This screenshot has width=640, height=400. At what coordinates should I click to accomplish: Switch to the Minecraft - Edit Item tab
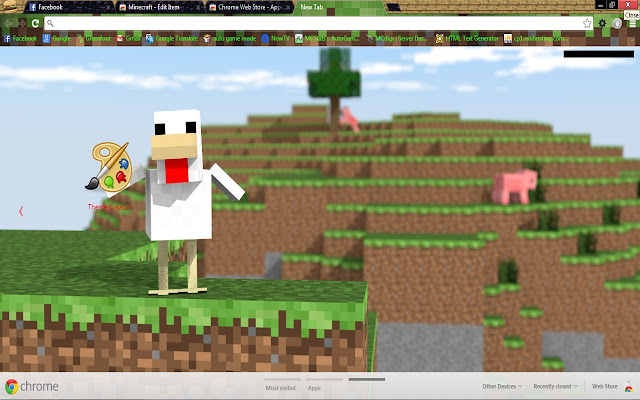click(x=160, y=7)
